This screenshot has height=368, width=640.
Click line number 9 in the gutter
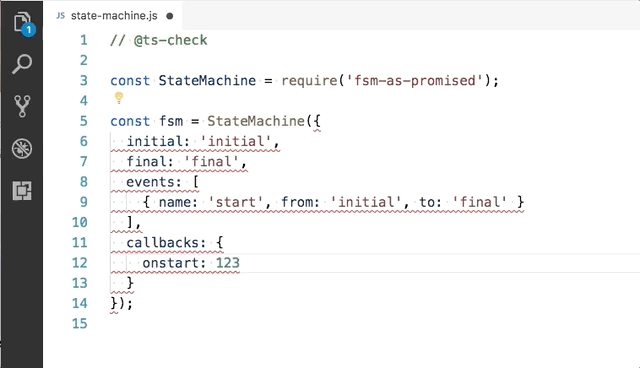[84, 202]
